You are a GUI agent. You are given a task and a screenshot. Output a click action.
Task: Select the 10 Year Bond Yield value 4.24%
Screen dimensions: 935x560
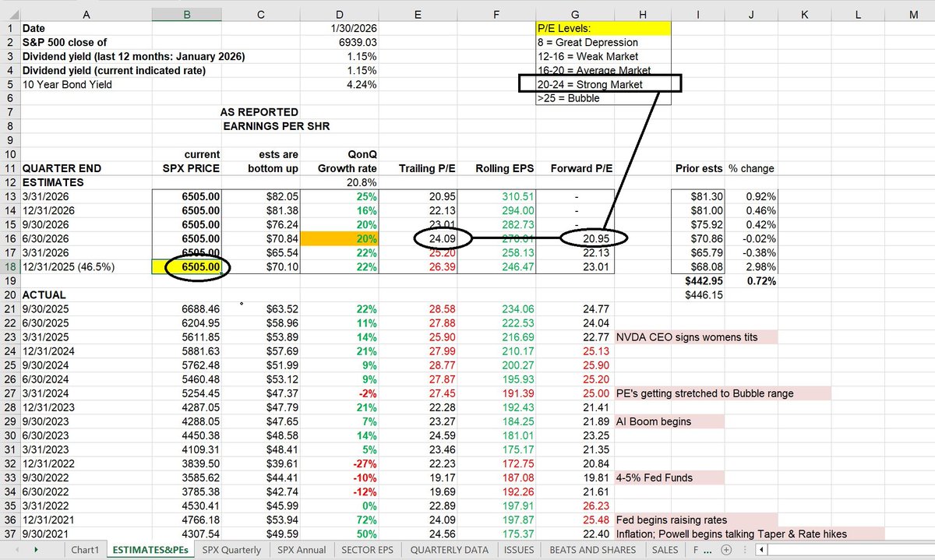coord(340,84)
